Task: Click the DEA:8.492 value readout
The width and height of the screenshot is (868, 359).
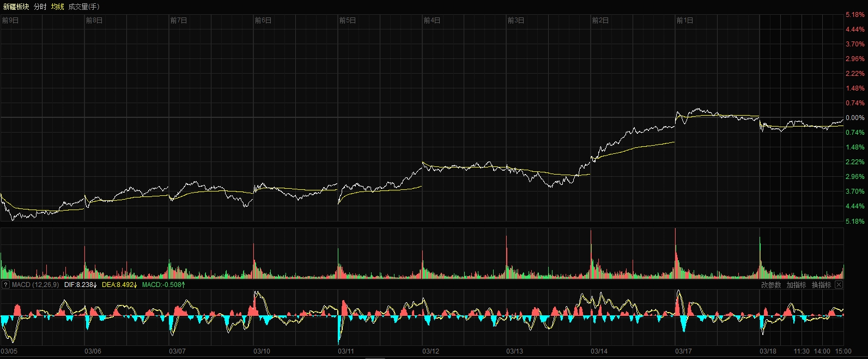Action: (119, 285)
